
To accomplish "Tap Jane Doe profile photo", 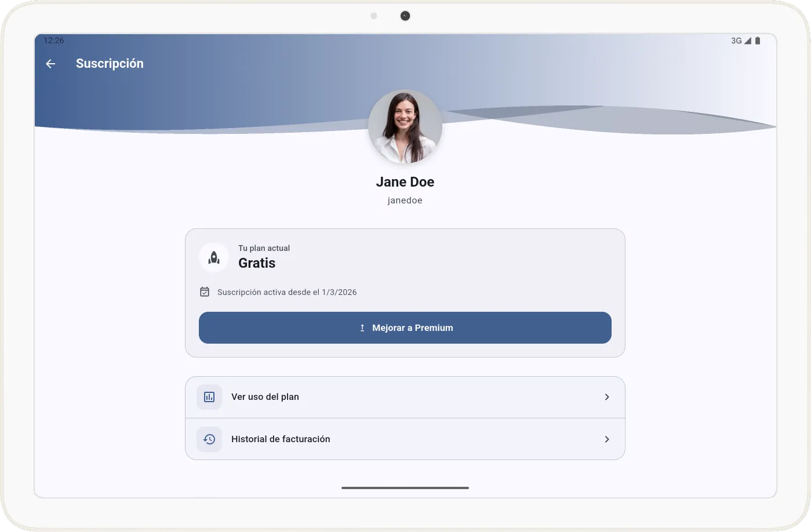I will 405,126.
